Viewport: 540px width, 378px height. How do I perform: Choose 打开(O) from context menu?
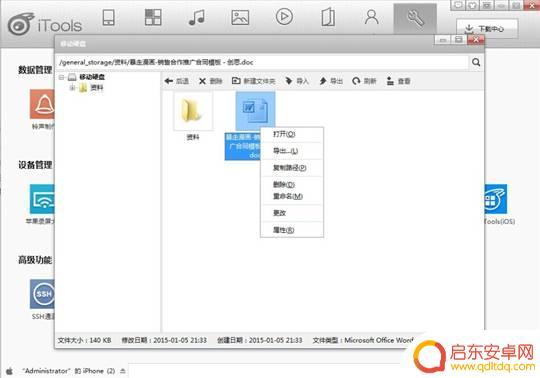[292, 134]
